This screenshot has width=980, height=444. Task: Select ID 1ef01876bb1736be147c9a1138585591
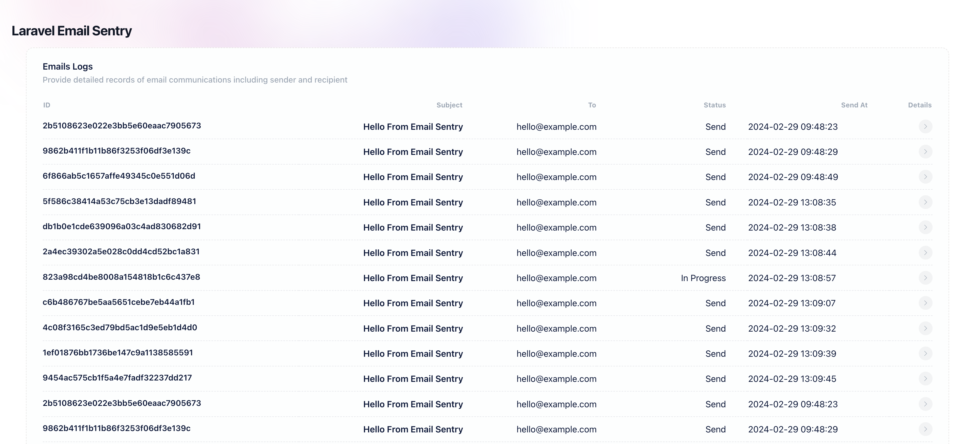click(x=118, y=353)
